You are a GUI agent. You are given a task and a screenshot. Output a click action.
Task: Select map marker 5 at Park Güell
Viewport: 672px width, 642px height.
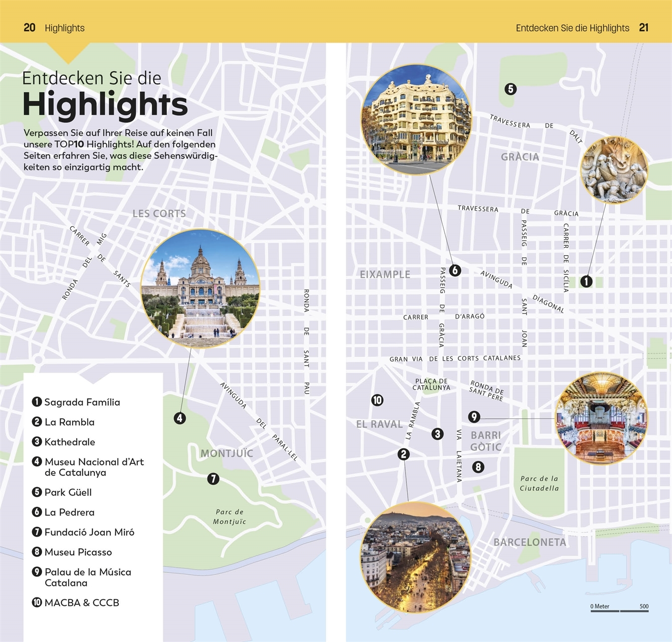click(511, 89)
